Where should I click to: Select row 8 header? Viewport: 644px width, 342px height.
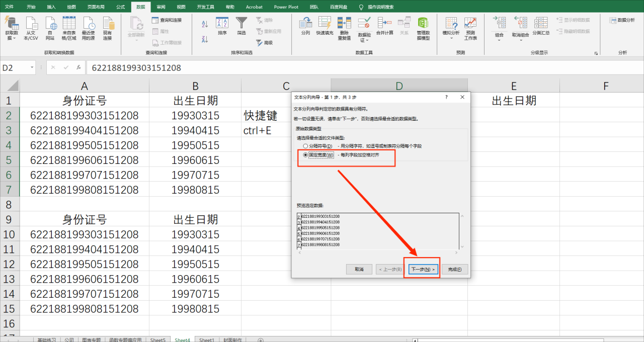(x=10, y=205)
